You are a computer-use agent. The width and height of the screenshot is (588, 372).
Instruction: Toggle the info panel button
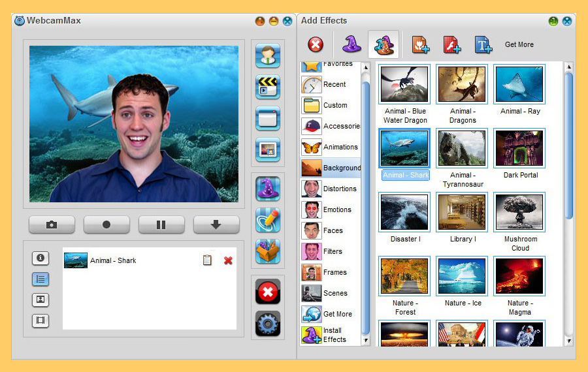41,258
